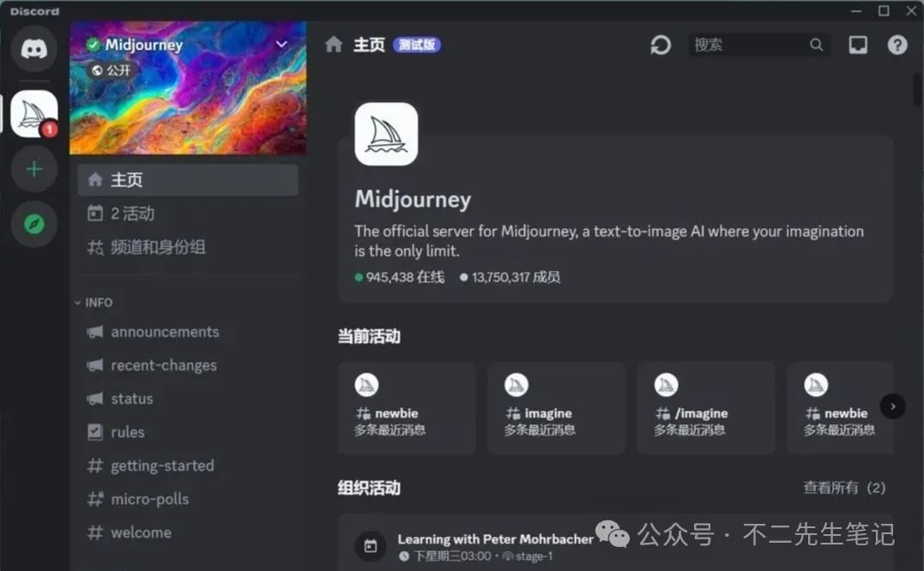Open 2 活动 events entry

[188, 213]
